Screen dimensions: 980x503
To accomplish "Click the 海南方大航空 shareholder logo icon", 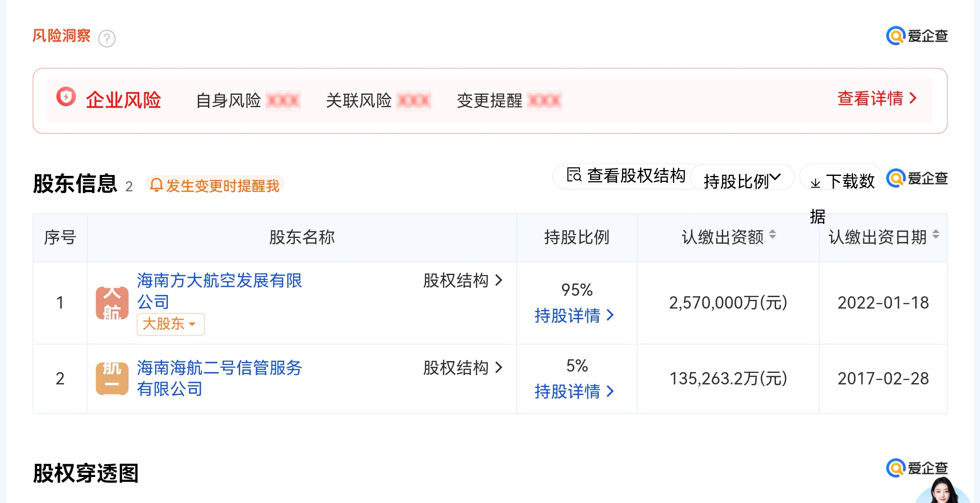I will [112, 303].
